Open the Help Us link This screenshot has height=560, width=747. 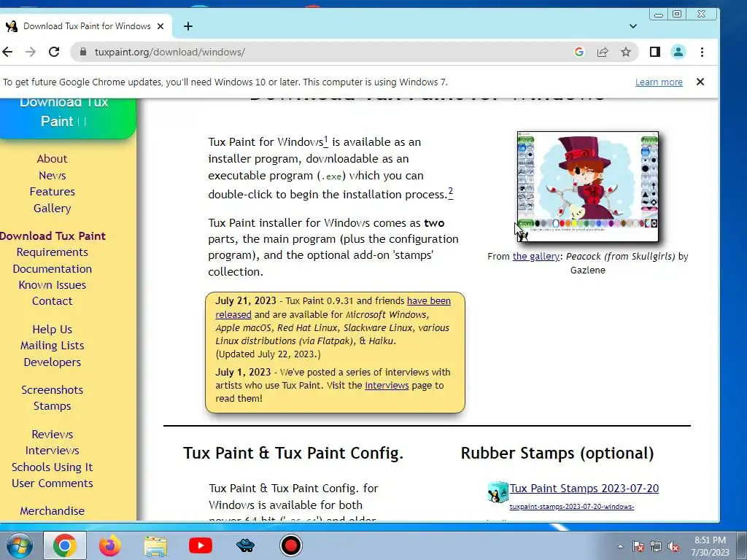[53, 329]
